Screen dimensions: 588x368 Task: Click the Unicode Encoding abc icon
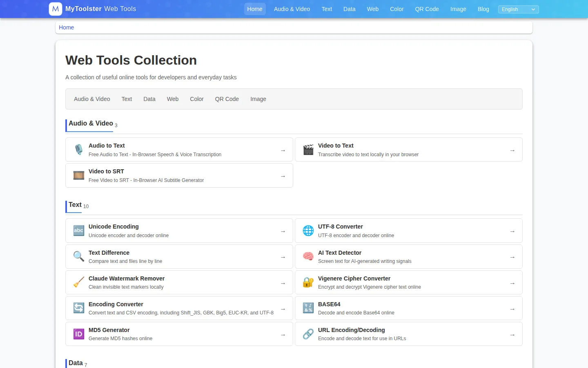[x=79, y=231]
